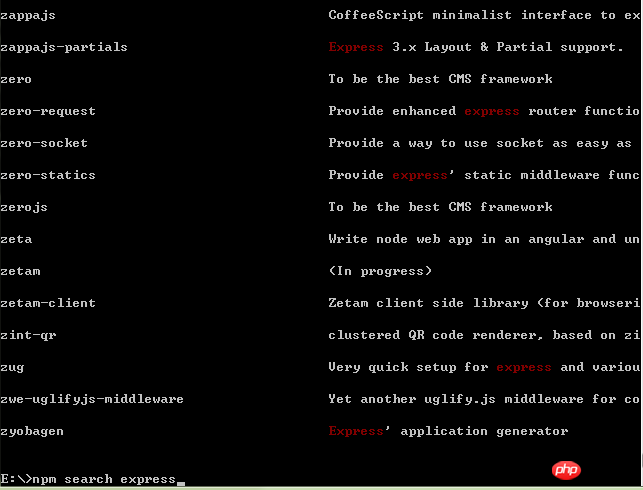Click the package name zetam-client
The width and height of the screenshot is (643, 490).
[x=48, y=303]
